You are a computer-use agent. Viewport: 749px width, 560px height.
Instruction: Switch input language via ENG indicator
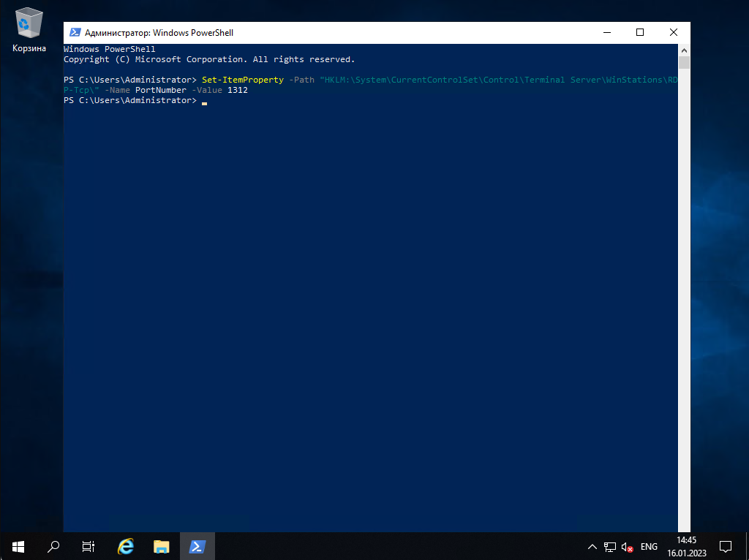click(x=649, y=547)
